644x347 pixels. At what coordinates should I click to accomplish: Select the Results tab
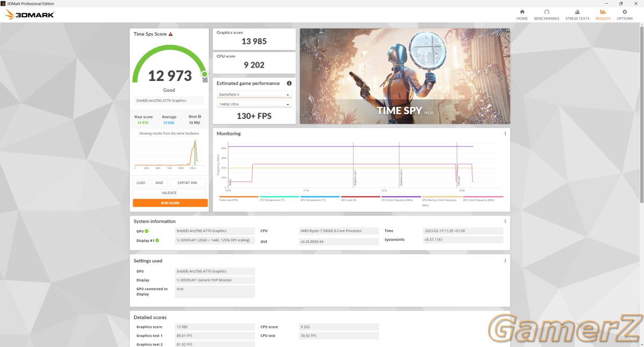click(603, 14)
